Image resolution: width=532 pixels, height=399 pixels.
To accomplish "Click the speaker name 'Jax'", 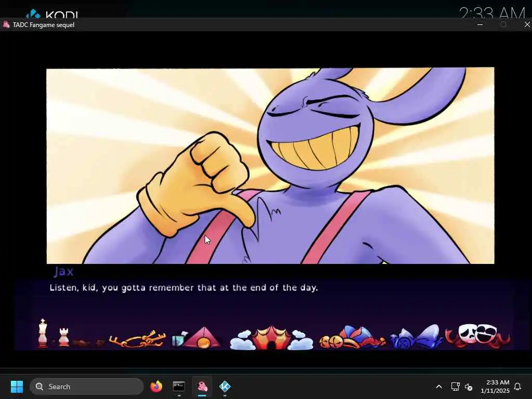I will [x=63, y=271].
